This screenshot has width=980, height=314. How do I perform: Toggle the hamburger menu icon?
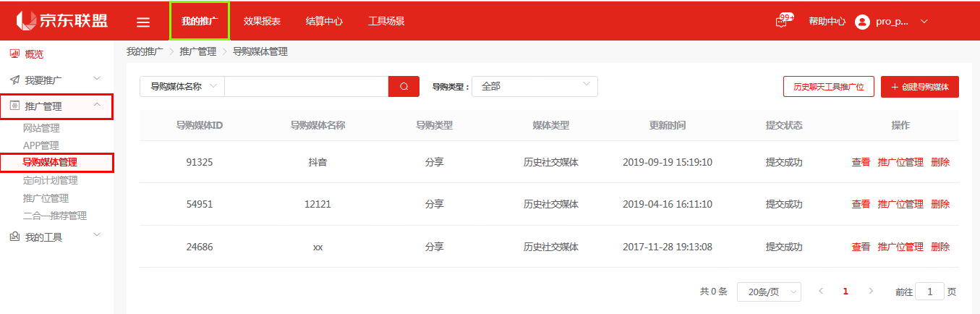143,22
